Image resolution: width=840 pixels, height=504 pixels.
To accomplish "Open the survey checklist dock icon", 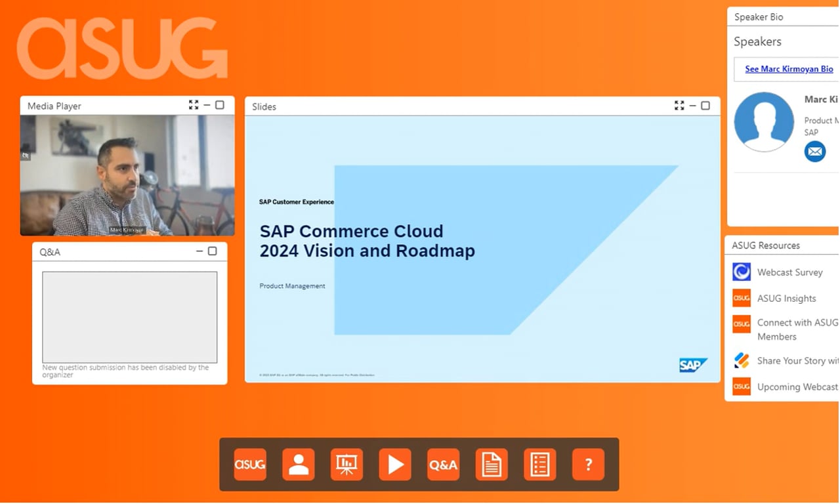I will click(x=540, y=465).
